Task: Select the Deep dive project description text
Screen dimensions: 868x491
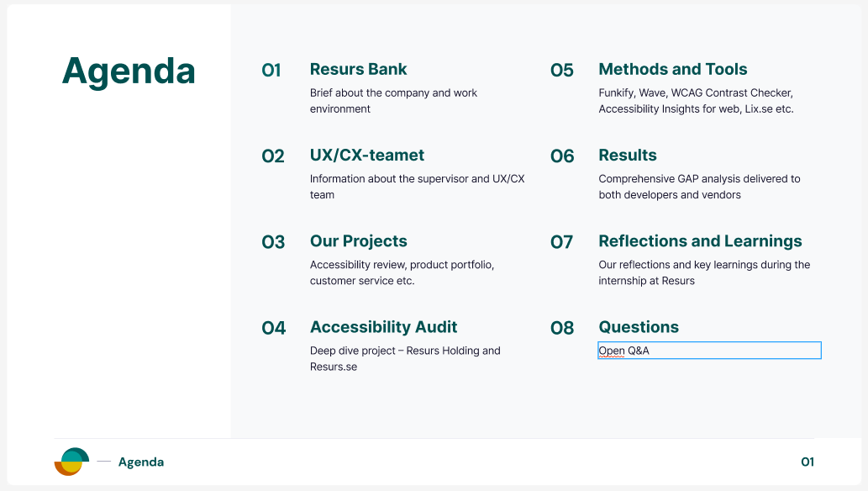Action: point(405,358)
